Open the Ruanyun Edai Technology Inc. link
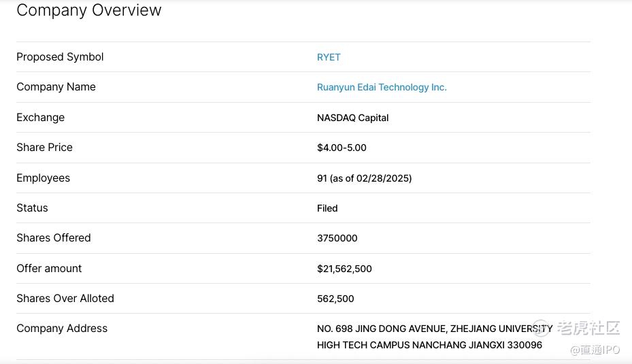This screenshot has height=364, width=632. click(382, 87)
